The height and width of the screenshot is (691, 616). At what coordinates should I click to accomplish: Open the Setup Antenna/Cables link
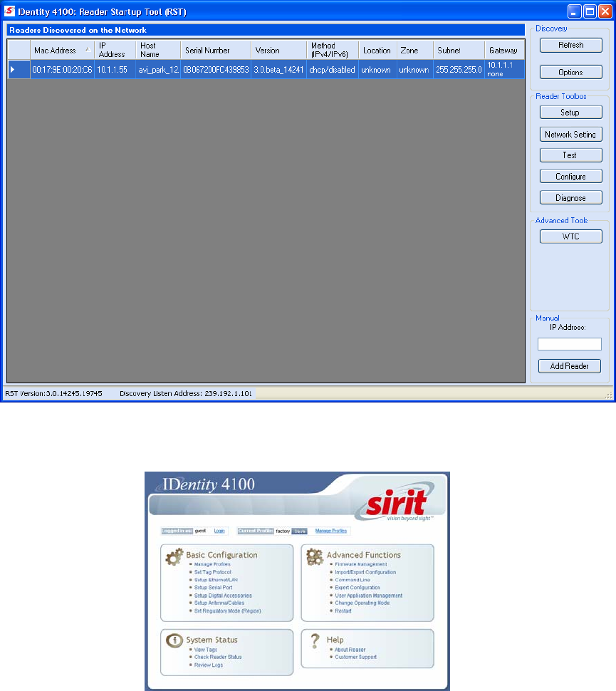click(x=219, y=603)
